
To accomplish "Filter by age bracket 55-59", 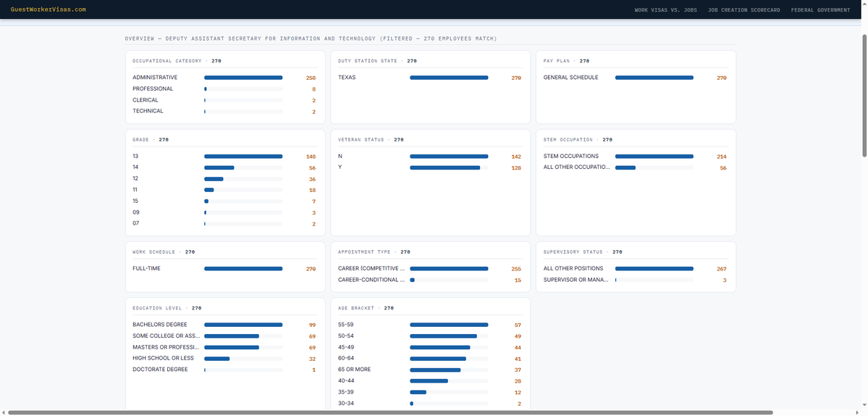I will click(x=431, y=325).
